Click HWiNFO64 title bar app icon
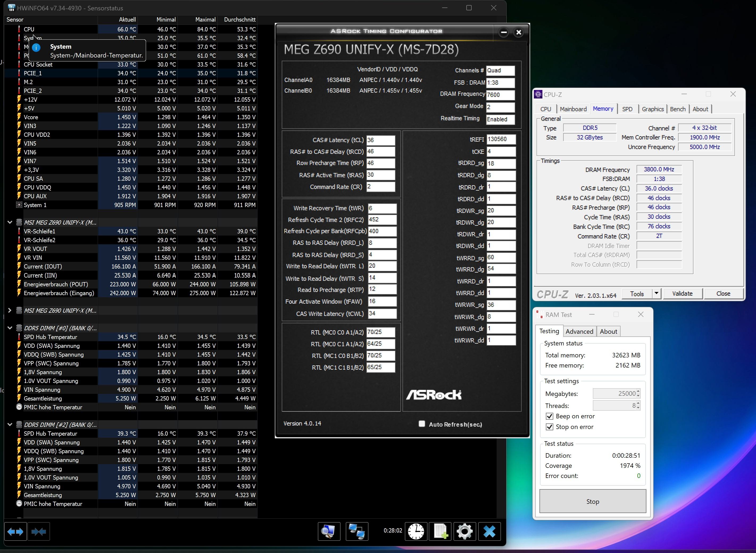Viewport: 756px width, 553px height. coord(11,7)
